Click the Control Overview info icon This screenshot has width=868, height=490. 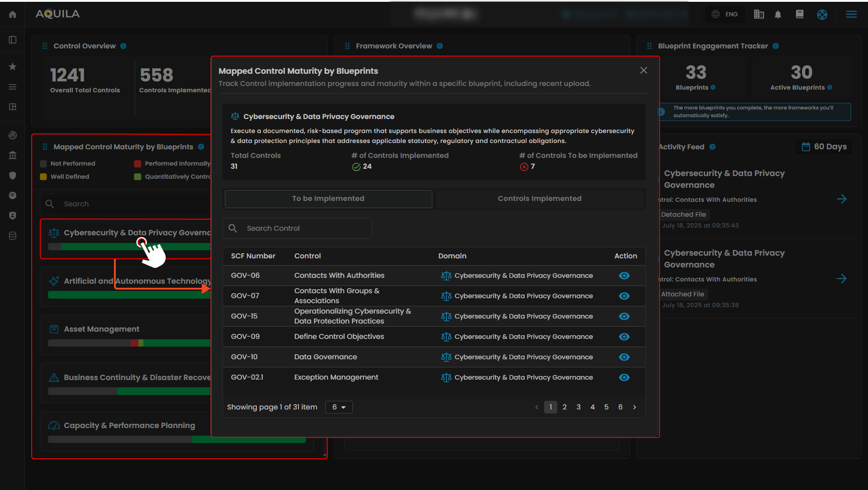(123, 46)
